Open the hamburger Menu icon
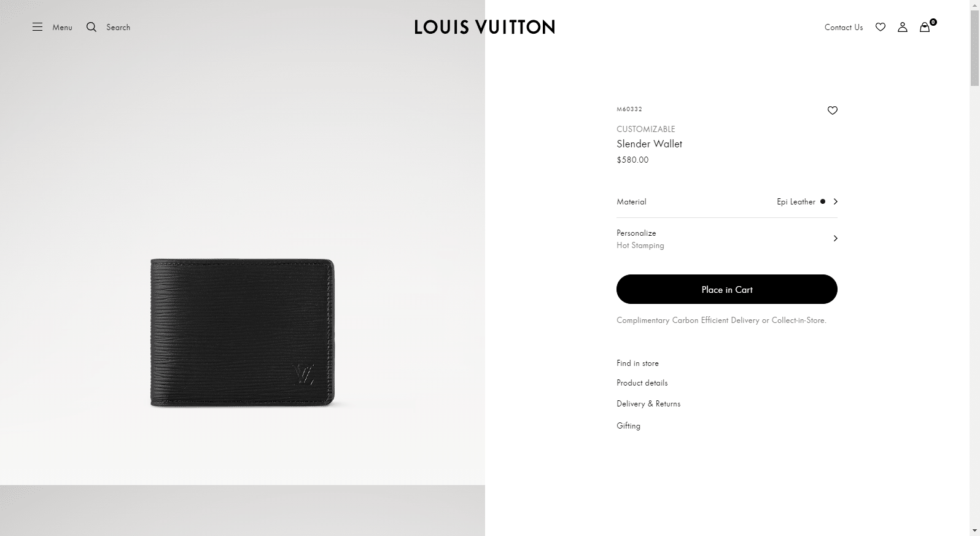 tap(37, 27)
